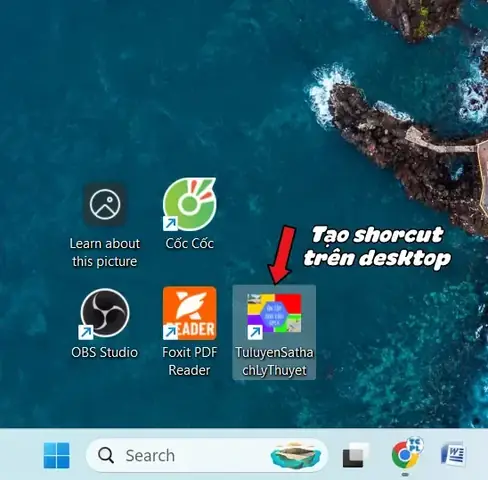Image resolution: width=488 pixels, height=480 pixels.
Task: Click the "OBS Studio" icon label
Action: point(105,353)
